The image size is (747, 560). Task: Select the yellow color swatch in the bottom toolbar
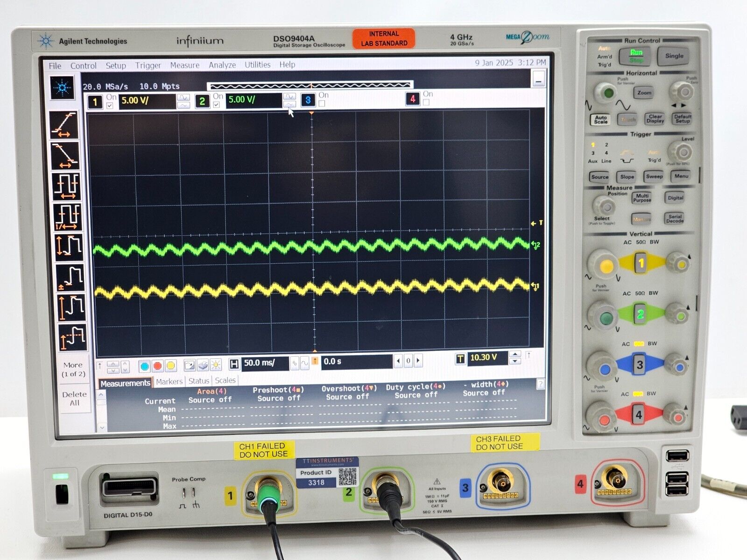tap(170, 365)
